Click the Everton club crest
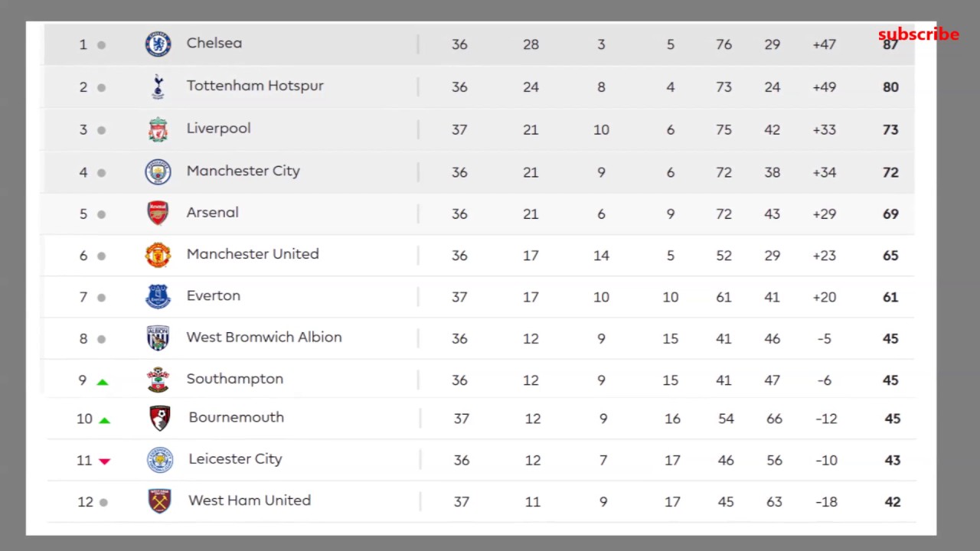This screenshot has height=551, width=980. click(x=158, y=296)
